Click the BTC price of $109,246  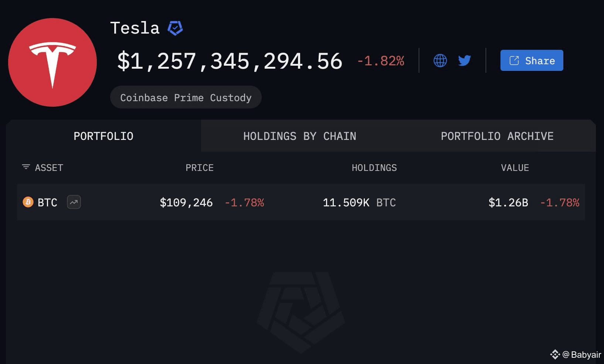coord(186,202)
